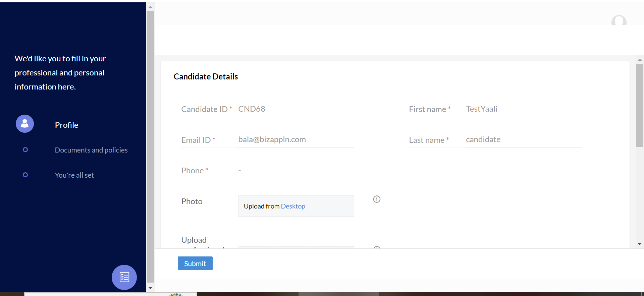This screenshot has width=644, height=296.
Task: Go to Documents and policies step
Action: [91, 150]
